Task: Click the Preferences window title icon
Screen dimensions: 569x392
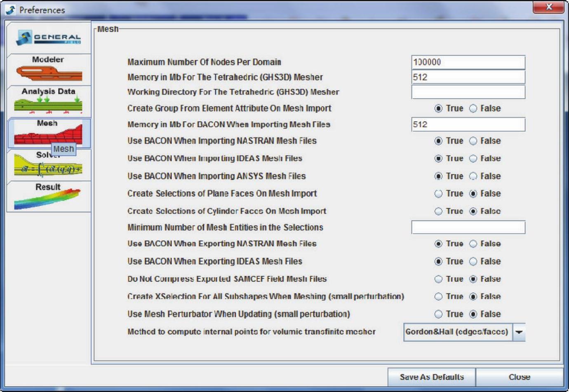Action: tap(10, 10)
